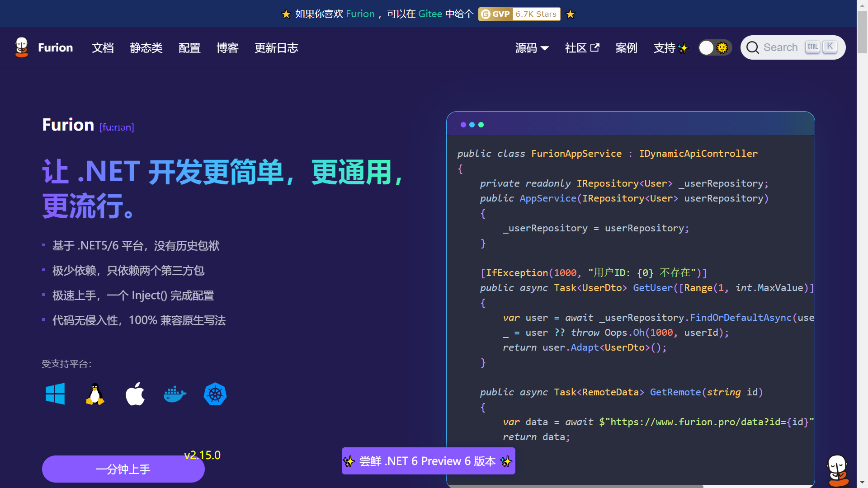
Task: Click the star right of the Stars badge
Action: pos(571,14)
